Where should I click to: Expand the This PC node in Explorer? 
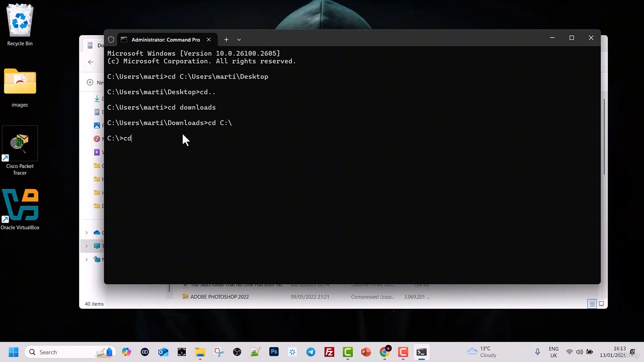point(87,246)
